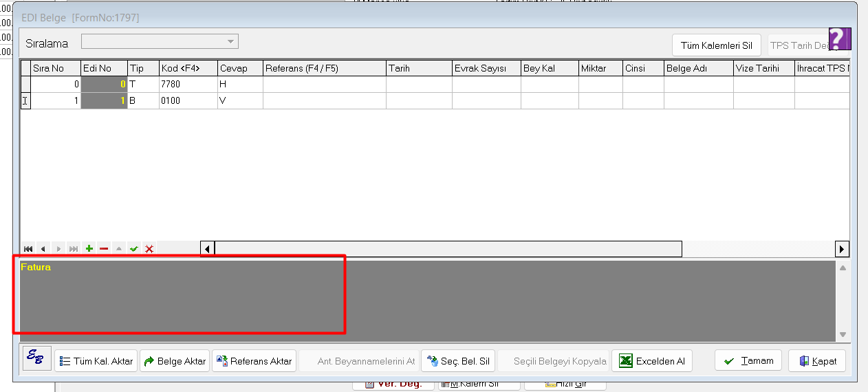Go to first record in navigator
Screen dimensions: 868x392
28,249
